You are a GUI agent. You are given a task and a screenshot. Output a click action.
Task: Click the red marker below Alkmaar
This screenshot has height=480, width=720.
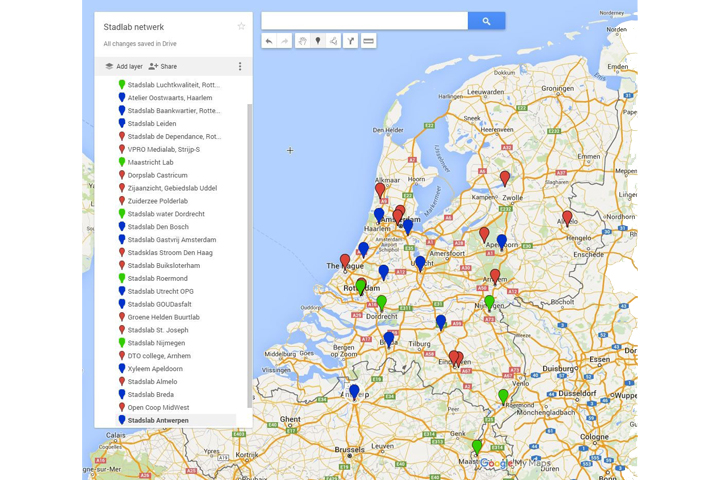click(x=380, y=190)
